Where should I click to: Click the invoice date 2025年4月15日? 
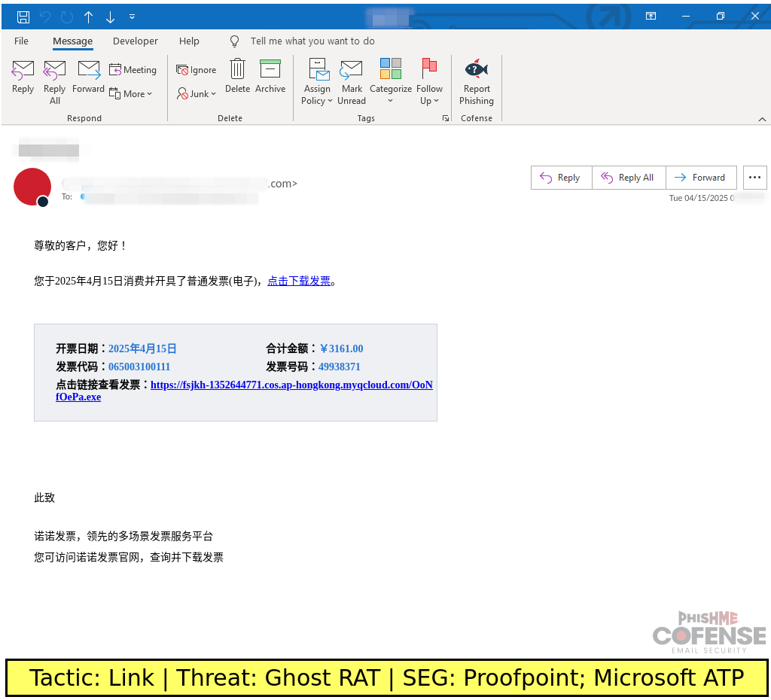pos(142,348)
